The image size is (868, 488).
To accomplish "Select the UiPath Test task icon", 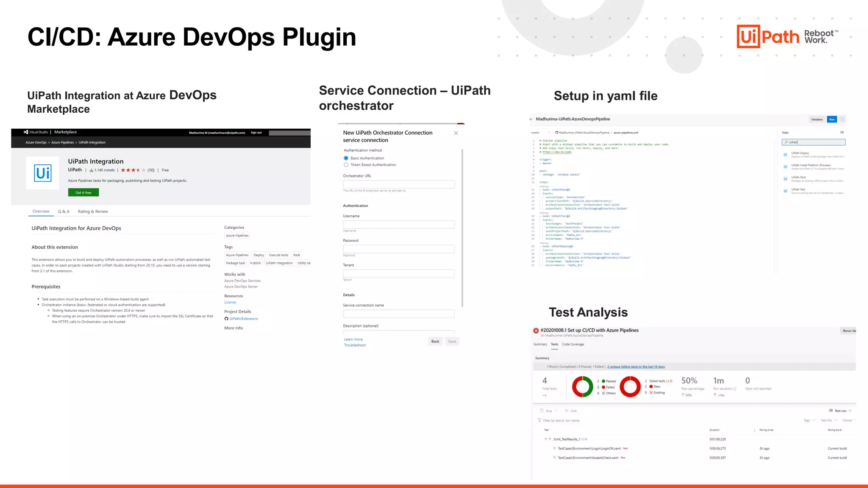I will point(785,191).
